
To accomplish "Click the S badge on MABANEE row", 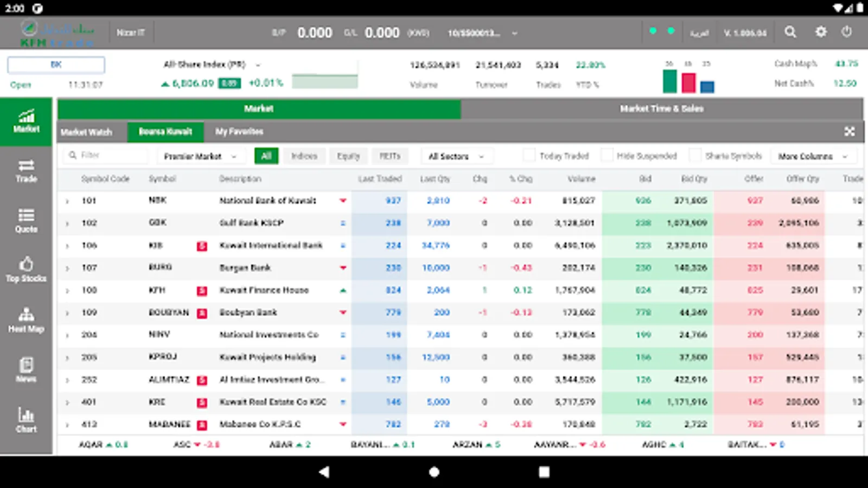I will [x=202, y=425].
